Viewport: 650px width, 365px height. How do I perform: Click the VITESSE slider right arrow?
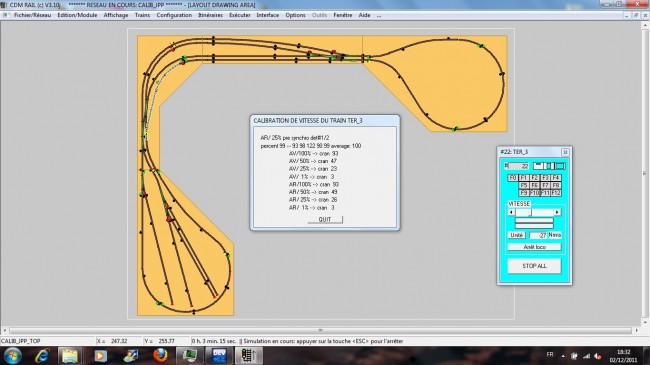557,212
